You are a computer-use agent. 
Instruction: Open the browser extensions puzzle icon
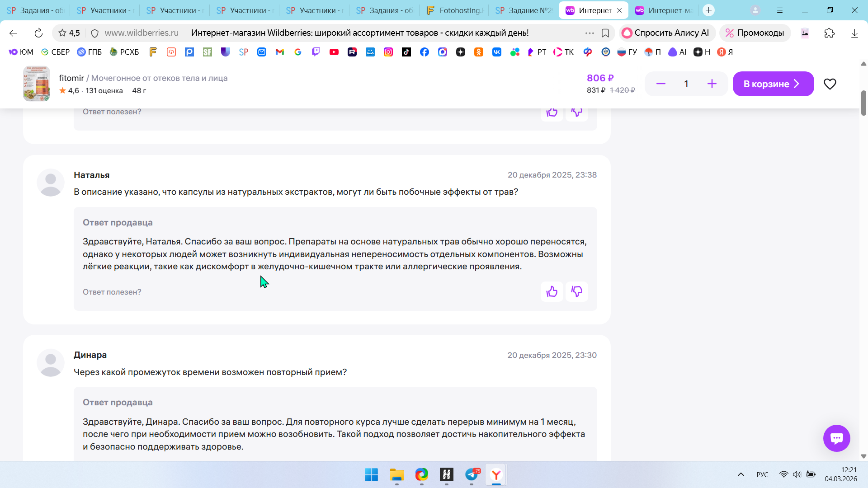coord(829,33)
